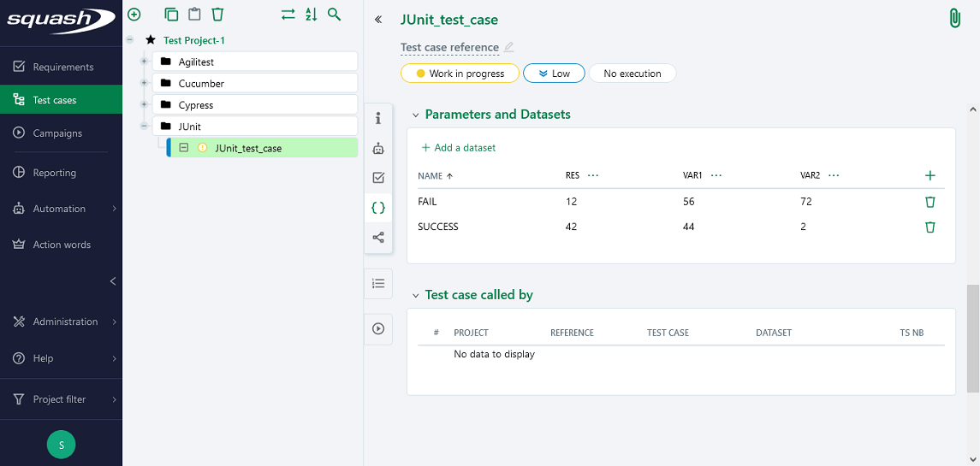Sort the tree with the A-Z icon
980x466 pixels.
(x=312, y=15)
